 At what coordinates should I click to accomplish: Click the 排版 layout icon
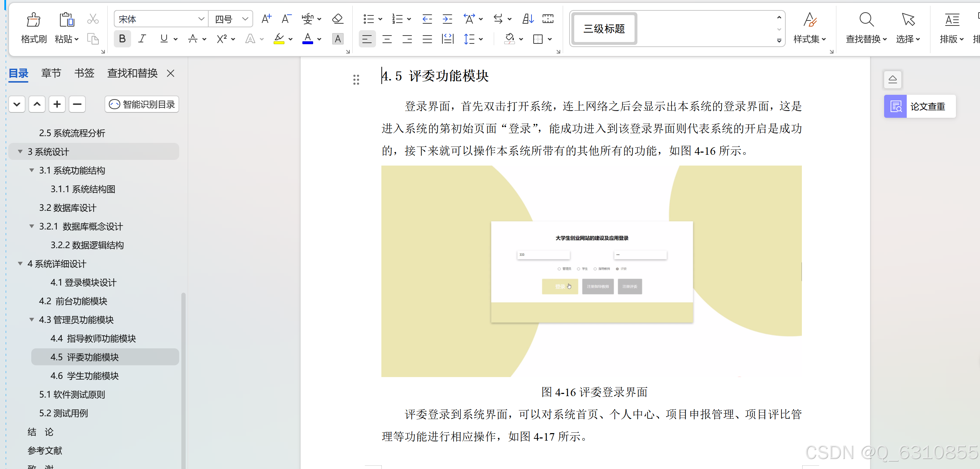(x=952, y=19)
